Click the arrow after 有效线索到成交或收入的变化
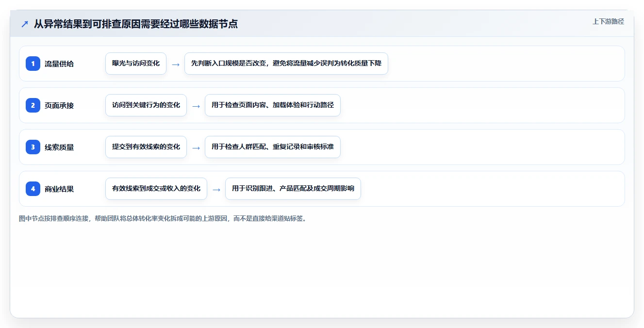The image size is (644, 328). 216,189
